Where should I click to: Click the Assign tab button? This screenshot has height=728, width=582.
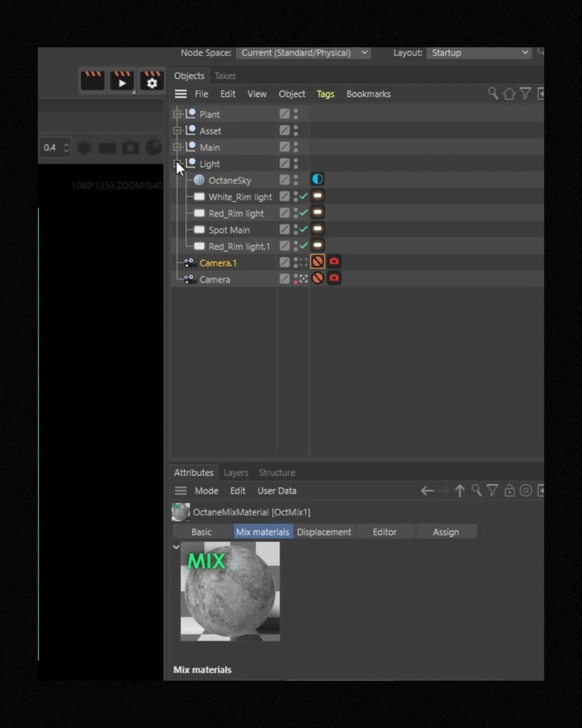coord(446,532)
